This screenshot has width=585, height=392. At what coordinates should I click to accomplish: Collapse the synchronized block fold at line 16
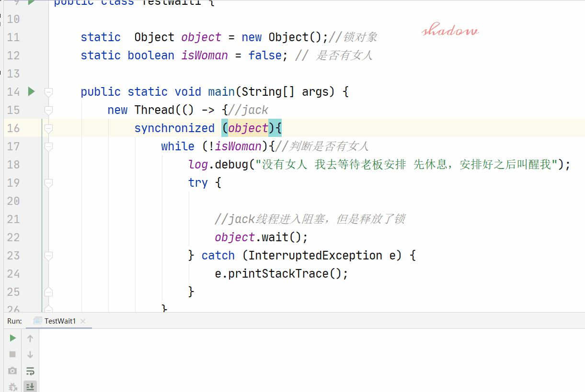48,128
